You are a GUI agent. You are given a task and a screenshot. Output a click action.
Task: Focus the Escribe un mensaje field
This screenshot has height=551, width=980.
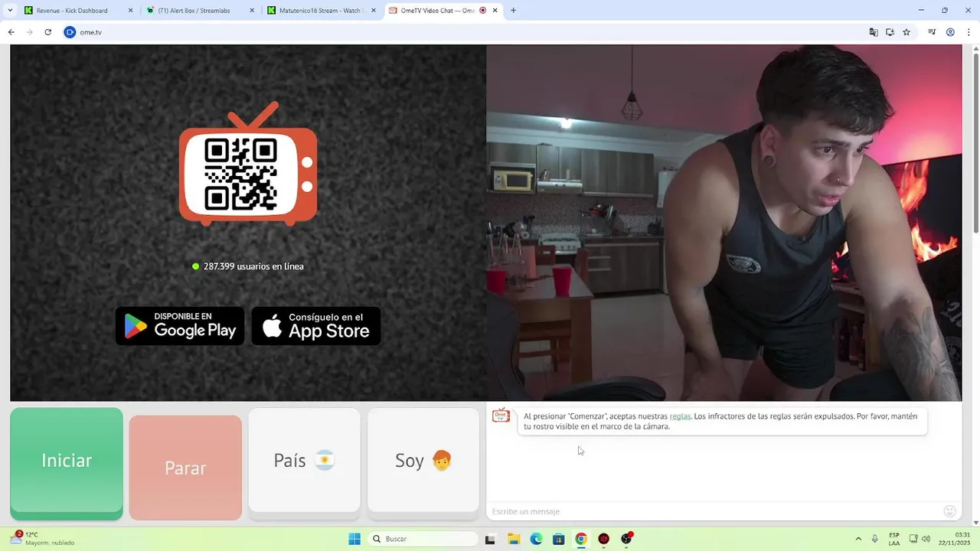(712, 511)
